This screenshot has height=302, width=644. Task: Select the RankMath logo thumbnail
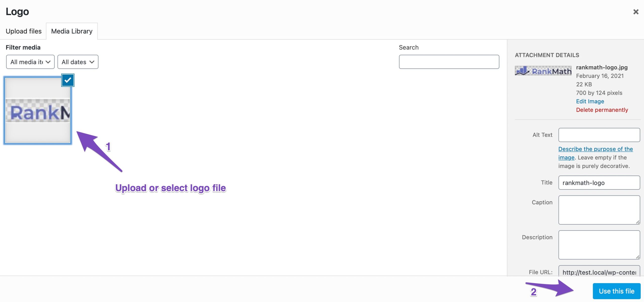pos(38,111)
